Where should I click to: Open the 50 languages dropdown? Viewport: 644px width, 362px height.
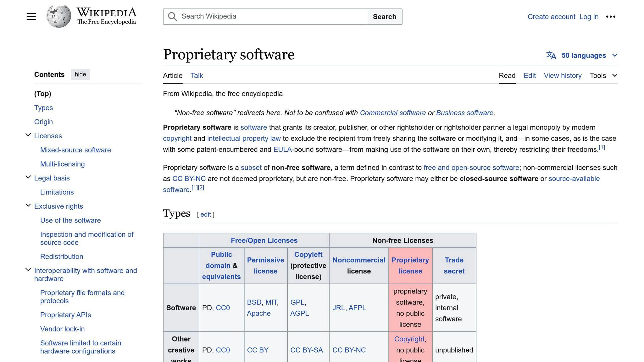(x=583, y=55)
